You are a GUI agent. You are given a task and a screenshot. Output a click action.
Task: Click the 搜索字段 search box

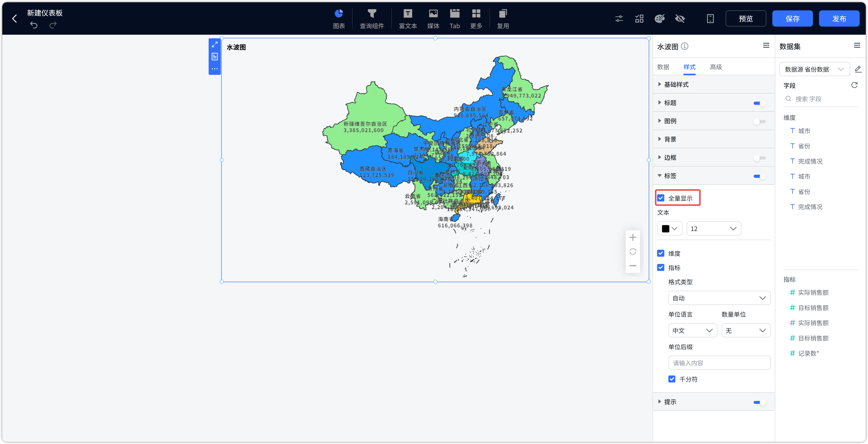coord(820,99)
